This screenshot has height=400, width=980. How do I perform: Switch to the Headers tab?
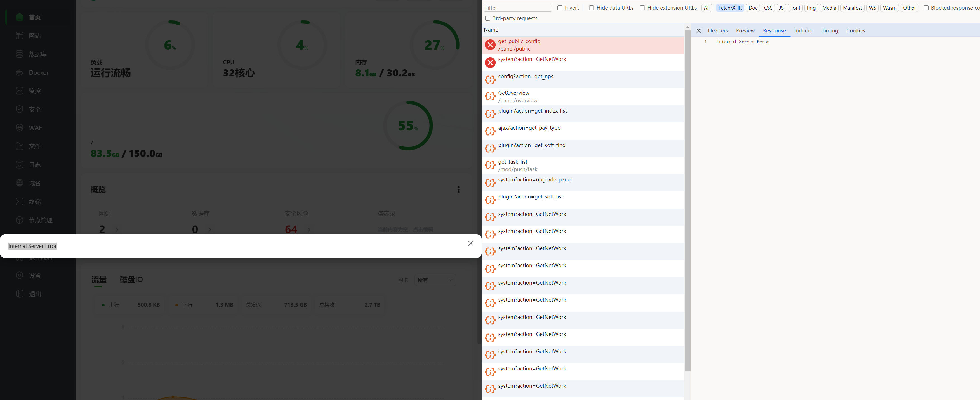click(x=717, y=31)
